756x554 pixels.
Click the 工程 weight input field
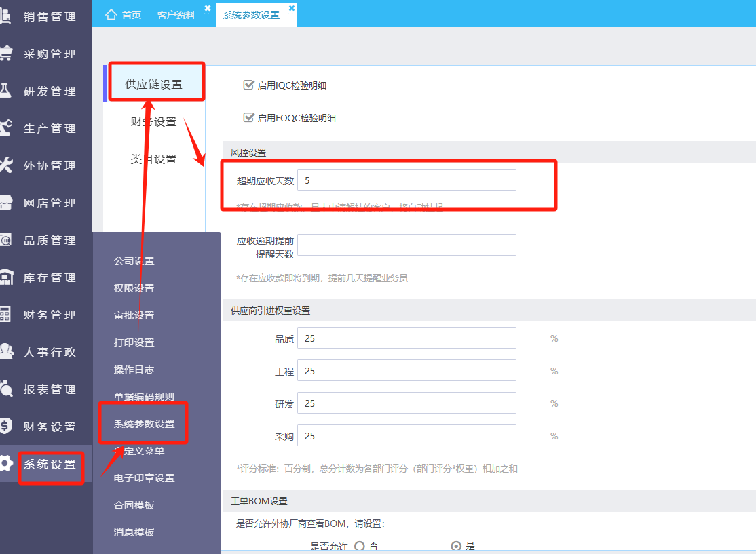click(407, 370)
